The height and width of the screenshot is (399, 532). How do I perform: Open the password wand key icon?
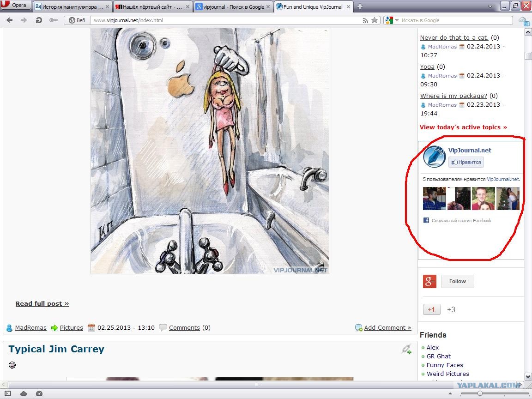[x=53, y=20]
